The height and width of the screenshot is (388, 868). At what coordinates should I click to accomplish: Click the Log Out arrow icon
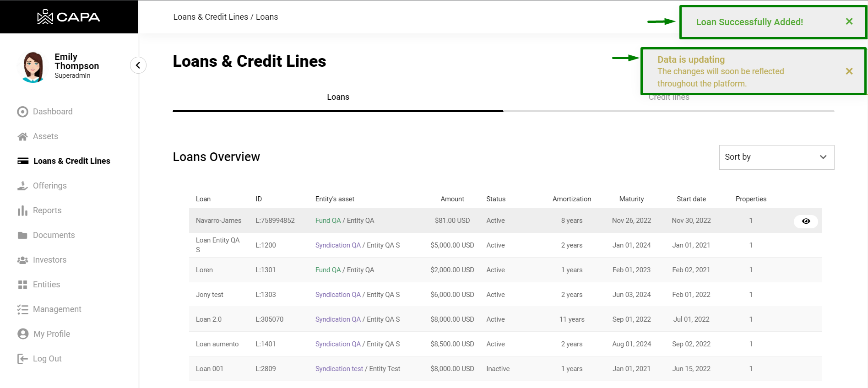(x=22, y=359)
